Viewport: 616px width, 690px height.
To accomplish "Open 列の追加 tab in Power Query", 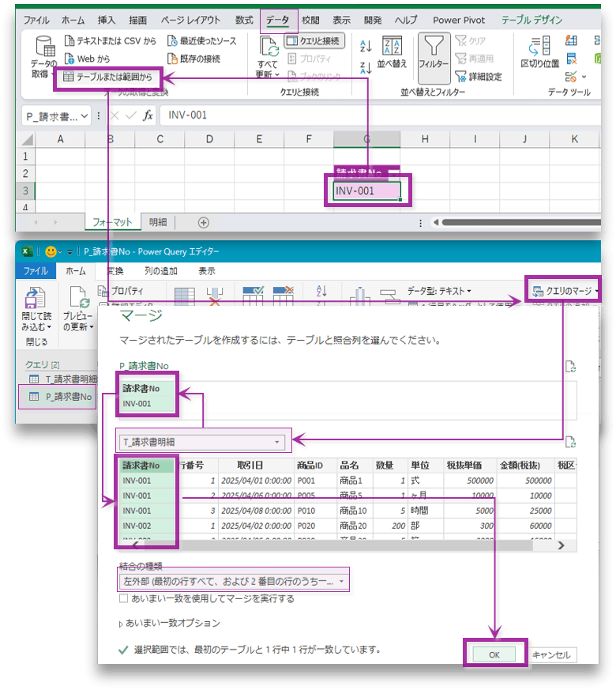I will (161, 271).
